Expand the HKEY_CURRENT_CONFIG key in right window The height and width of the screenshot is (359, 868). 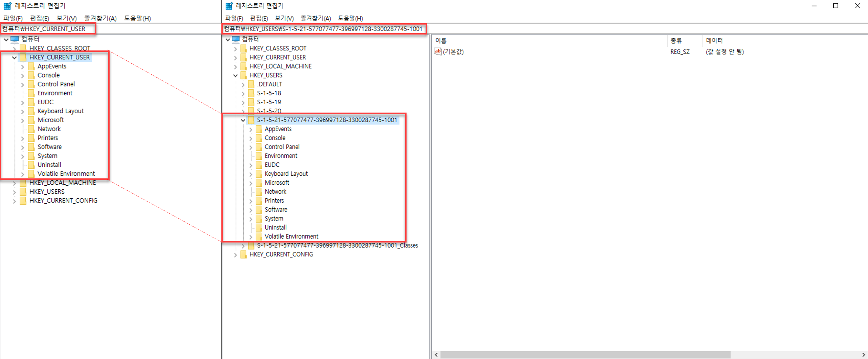[235, 254]
